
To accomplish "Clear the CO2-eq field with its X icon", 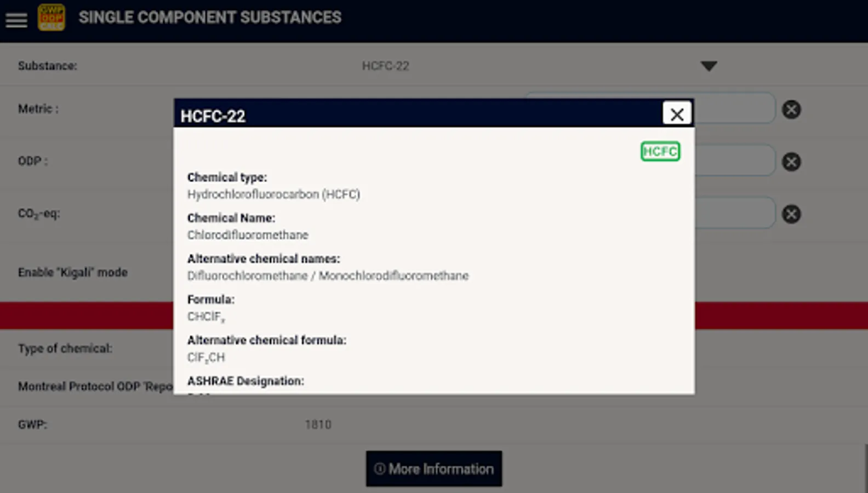I will [791, 214].
